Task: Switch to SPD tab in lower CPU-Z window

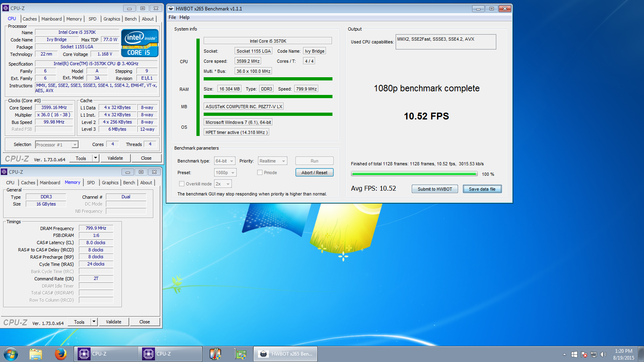Action: pos(91,183)
